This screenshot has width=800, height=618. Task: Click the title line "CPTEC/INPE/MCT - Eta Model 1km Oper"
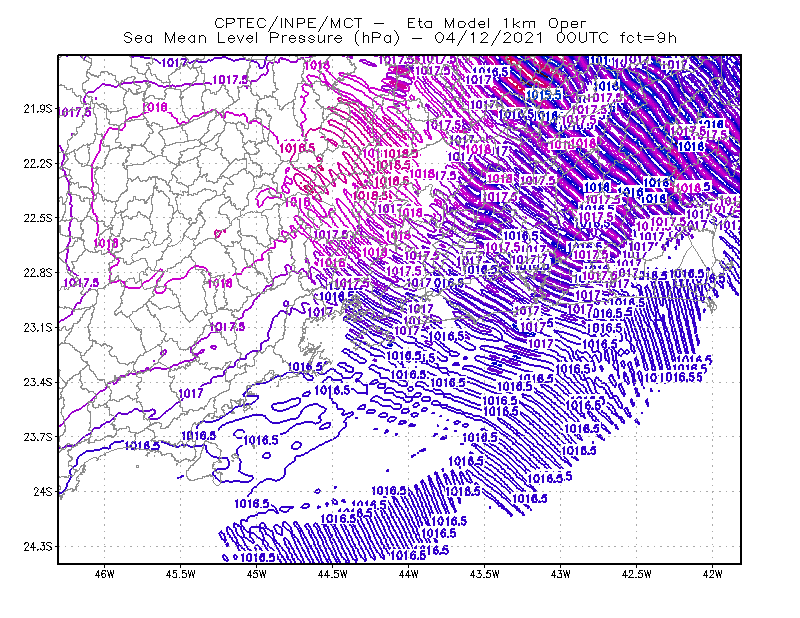point(400,23)
